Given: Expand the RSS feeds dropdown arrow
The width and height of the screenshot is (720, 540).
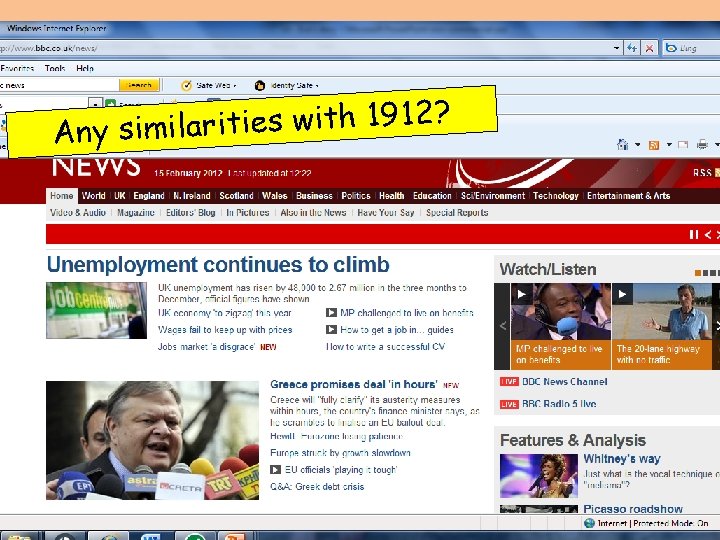Looking at the screenshot, I should click(x=669, y=145).
